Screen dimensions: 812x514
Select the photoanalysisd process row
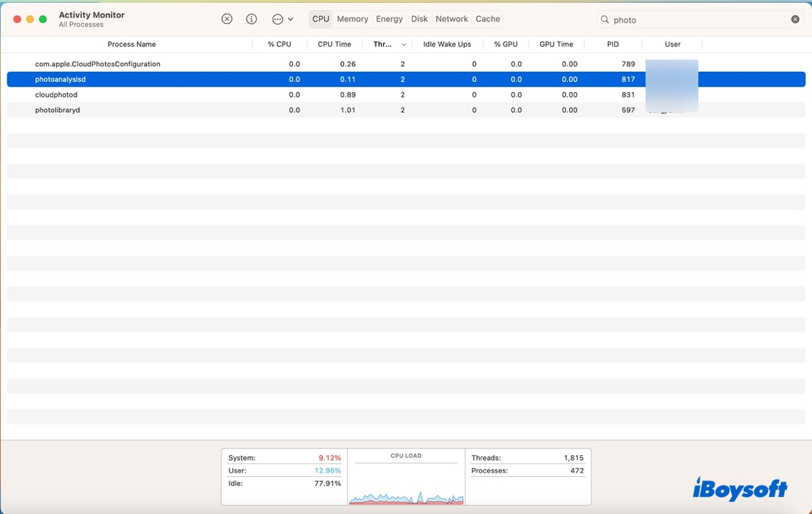pos(406,79)
